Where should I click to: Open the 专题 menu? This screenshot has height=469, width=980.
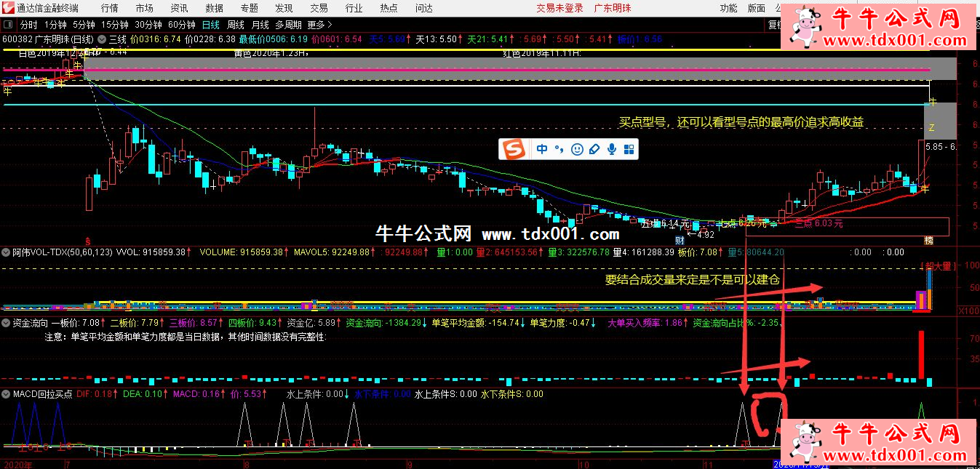coord(249,8)
